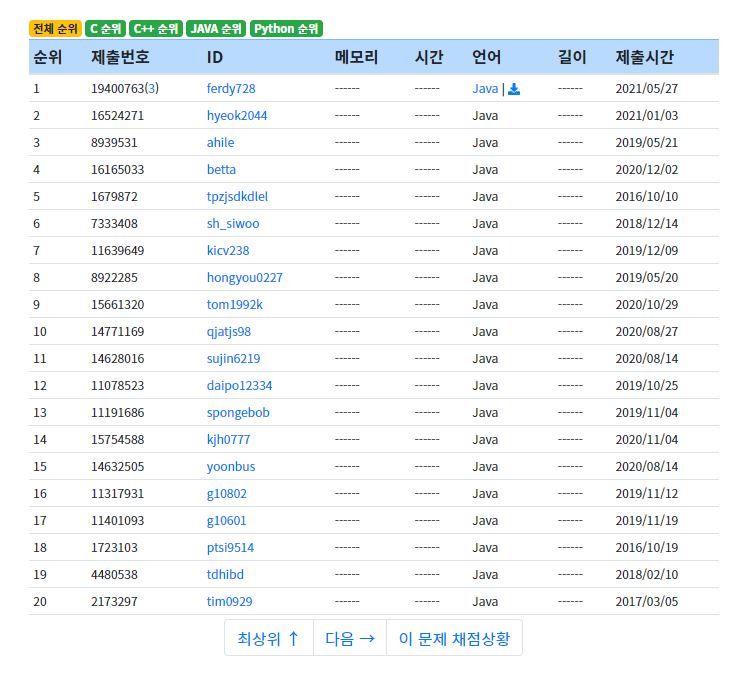Click submission number 16165033
The width and height of the screenshot is (742, 674).
tap(117, 169)
